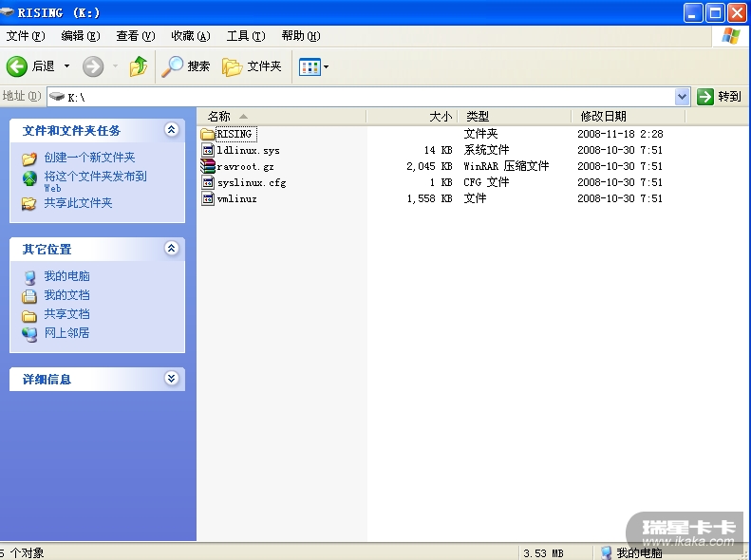Screen dimensions: 751x560
Task: Sort by the 类型 column header
Action: click(x=515, y=117)
